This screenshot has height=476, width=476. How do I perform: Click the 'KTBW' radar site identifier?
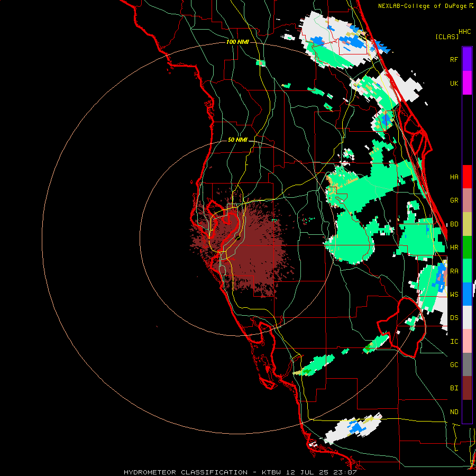coord(271,472)
